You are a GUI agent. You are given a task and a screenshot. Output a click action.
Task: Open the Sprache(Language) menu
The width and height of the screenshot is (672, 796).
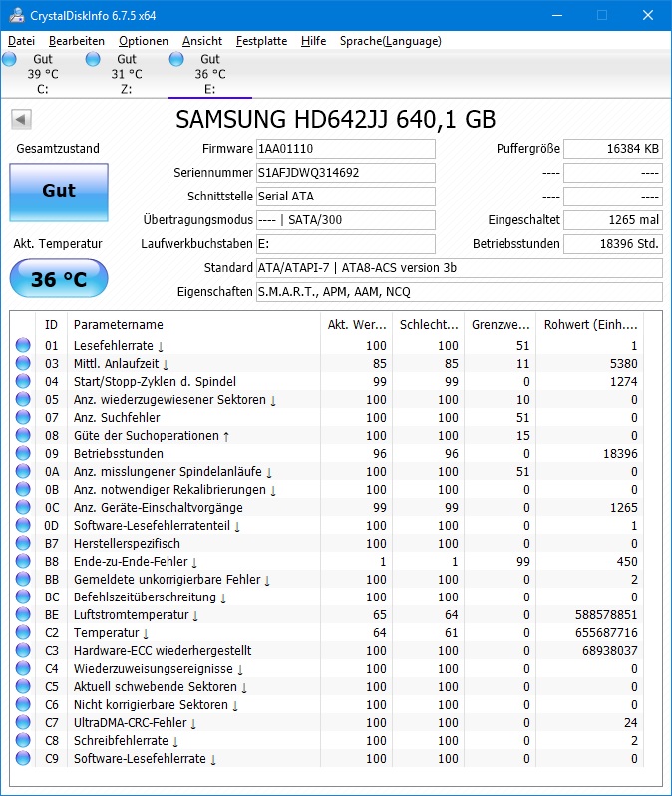(x=390, y=41)
